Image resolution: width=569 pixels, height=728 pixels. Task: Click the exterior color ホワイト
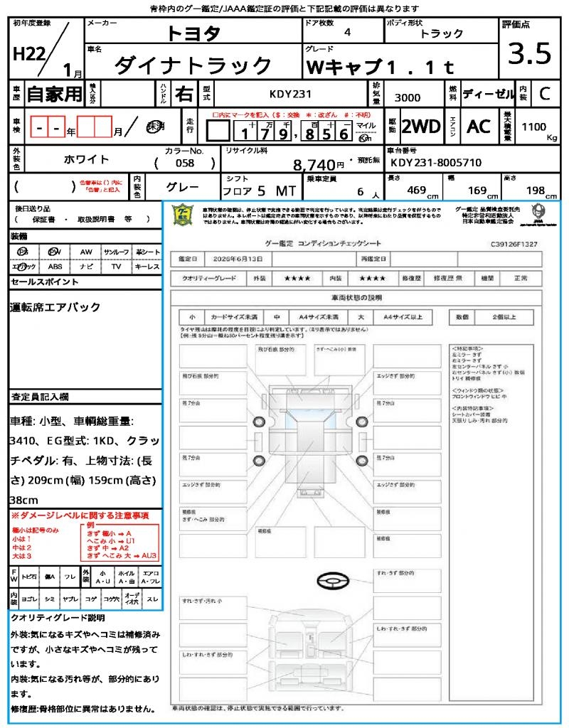click(x=87, y=160)
